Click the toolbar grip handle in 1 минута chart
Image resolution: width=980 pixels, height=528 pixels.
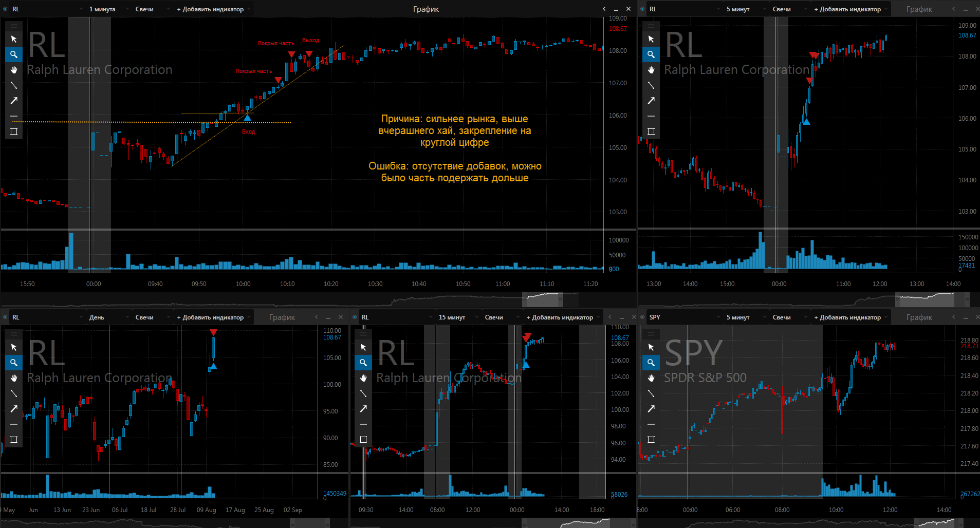[x=14, y=26]
